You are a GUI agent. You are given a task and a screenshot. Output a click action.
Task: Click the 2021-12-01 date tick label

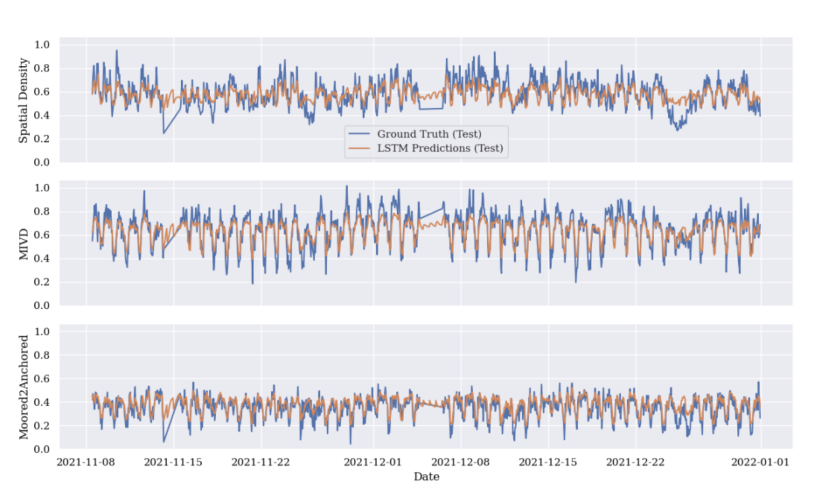(x=373, y=462)
